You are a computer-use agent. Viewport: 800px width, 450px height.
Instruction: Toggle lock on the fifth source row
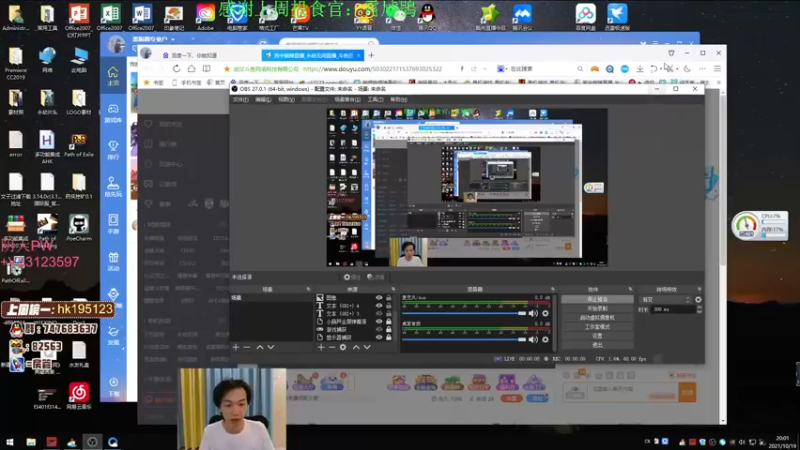[x=389, y=330]
